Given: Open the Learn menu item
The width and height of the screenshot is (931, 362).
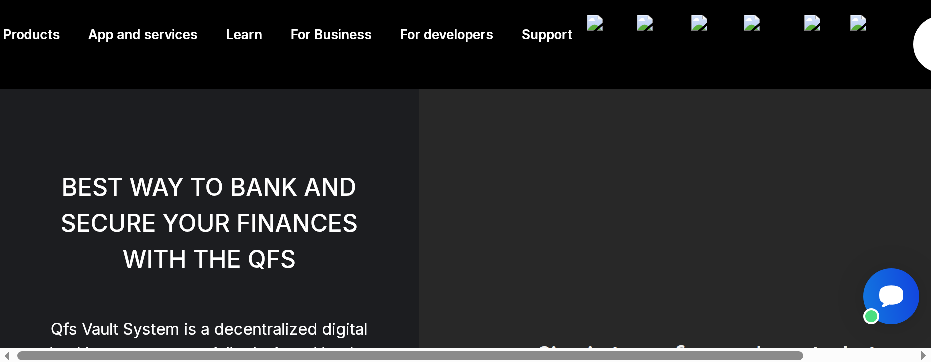Looking at the screenshot, I should tap(244, 34).
